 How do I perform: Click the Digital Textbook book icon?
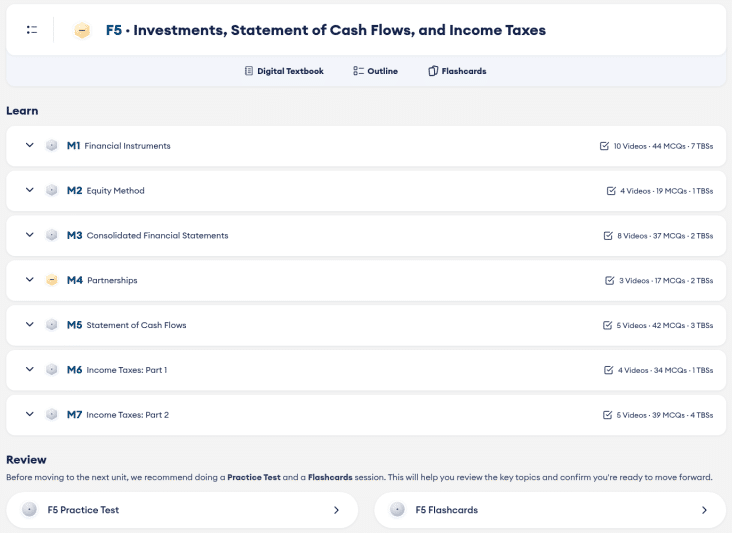(249, 71)
